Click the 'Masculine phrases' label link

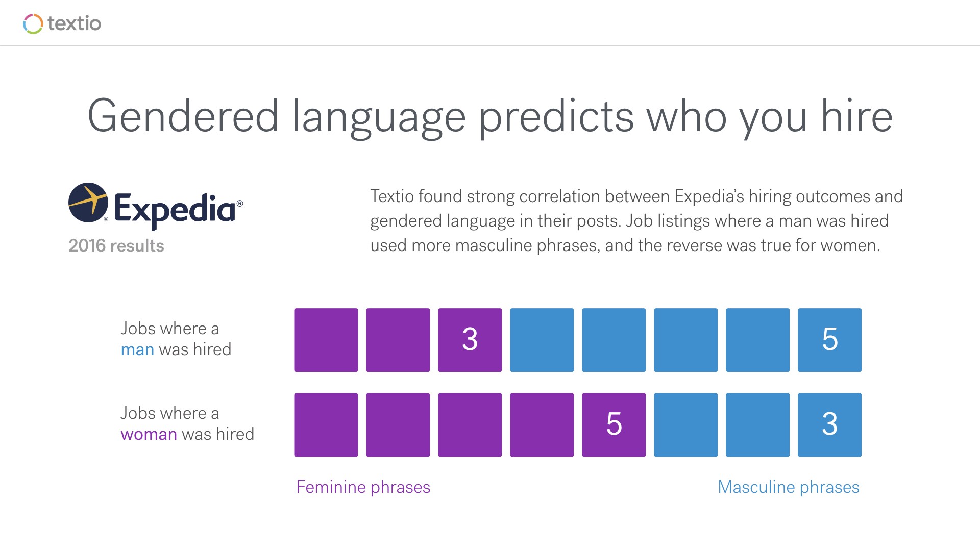tap(789, 486)
